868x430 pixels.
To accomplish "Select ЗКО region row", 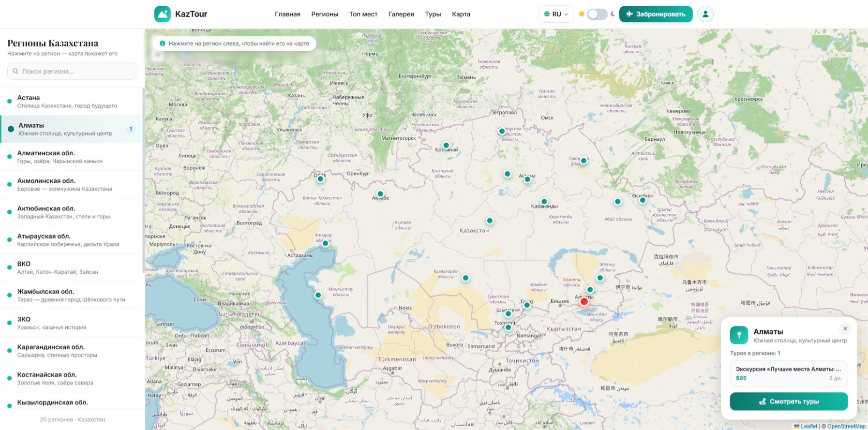I will 72,323.
